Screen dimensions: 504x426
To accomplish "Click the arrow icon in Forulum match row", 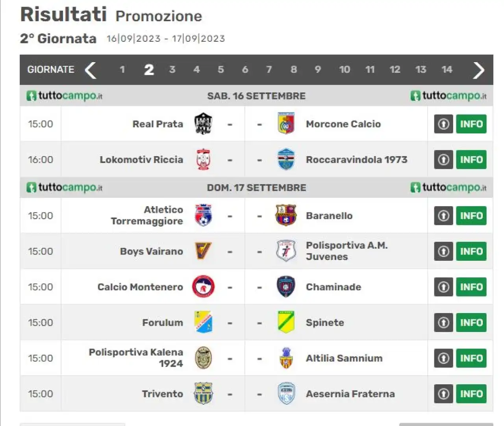I will pyautogui.click(x=444, y=323).
